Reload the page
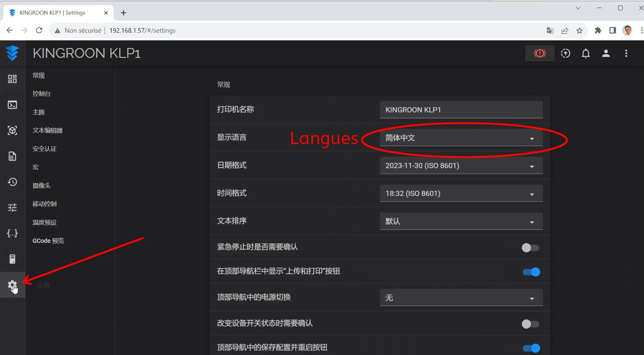This screenshot has width=644, height=355. [x=39, y=30]
